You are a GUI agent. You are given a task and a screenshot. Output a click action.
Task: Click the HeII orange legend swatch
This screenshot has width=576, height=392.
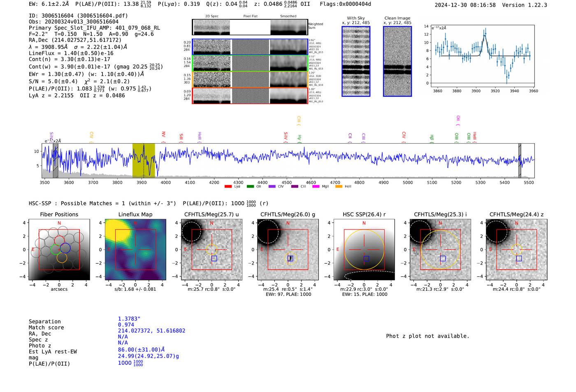(339, 186)
